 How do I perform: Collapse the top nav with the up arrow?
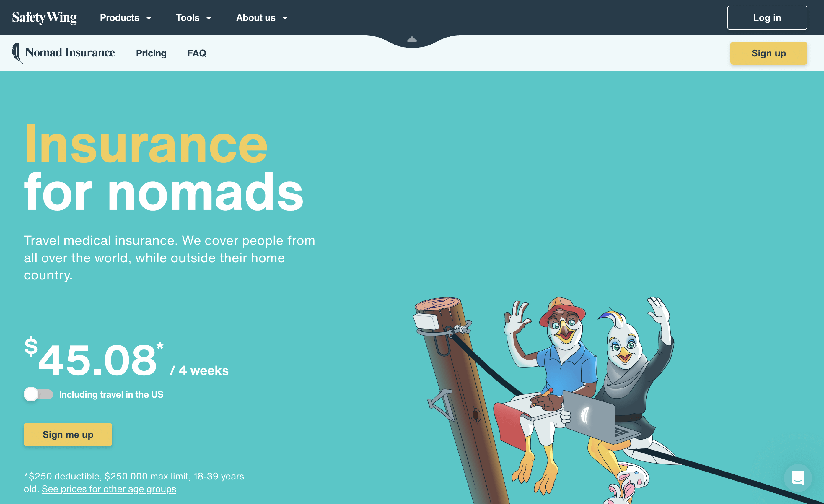coord(412,39)
